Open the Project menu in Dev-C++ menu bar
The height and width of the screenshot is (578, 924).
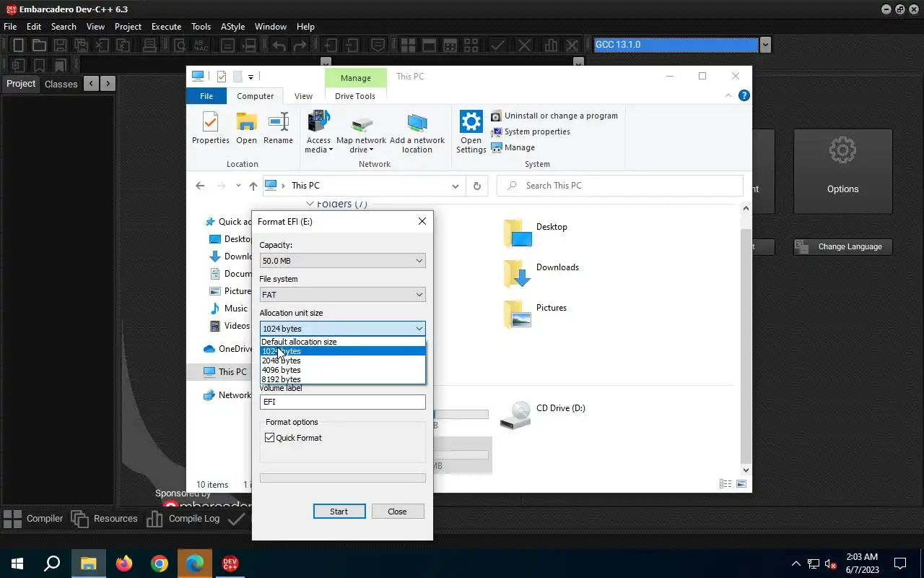[128, 27]
